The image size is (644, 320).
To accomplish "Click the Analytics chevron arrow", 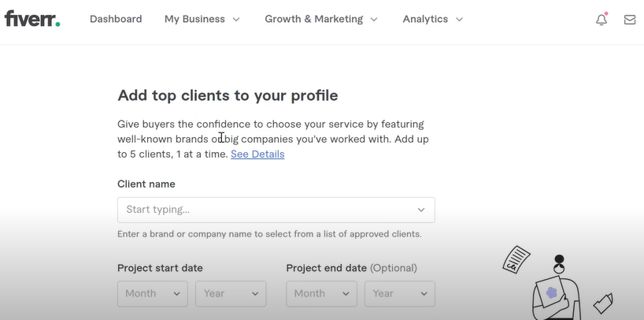I will 460,20.
